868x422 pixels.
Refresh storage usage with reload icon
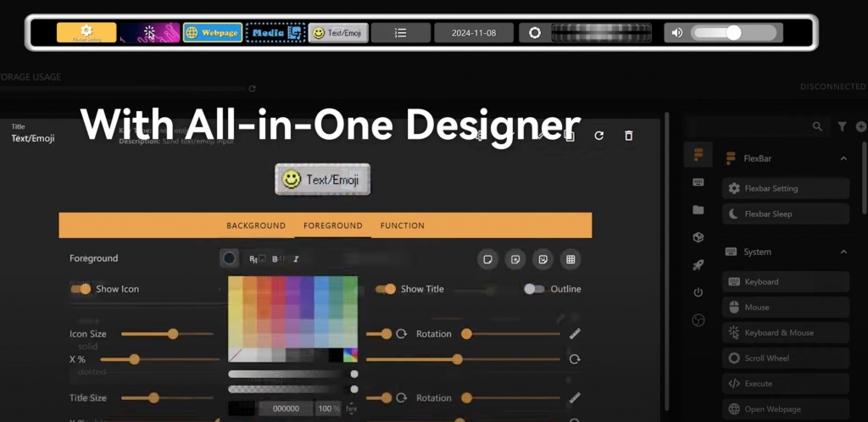click(252, 88)
